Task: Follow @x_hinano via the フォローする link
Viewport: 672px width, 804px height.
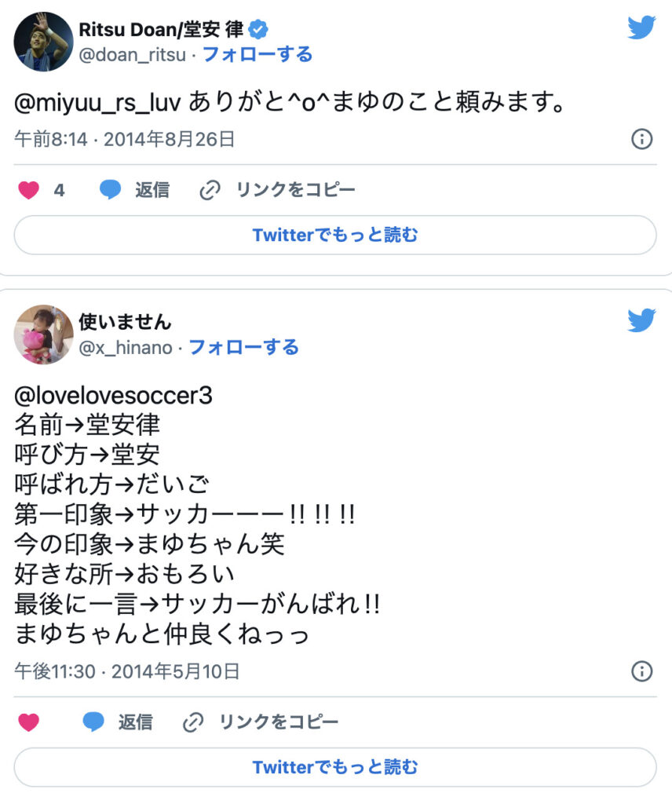Action: click(x=244, y=347)
